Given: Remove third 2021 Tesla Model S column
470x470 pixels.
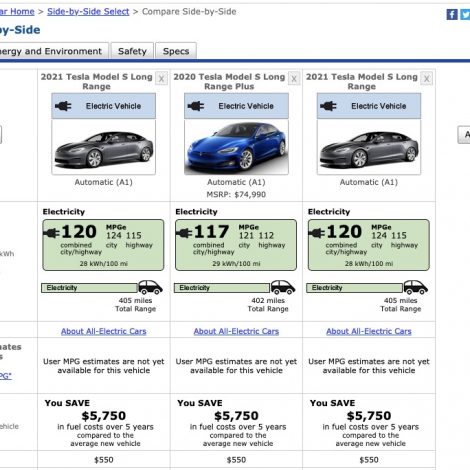Looking at the screenshot, I should coord(426,79).
